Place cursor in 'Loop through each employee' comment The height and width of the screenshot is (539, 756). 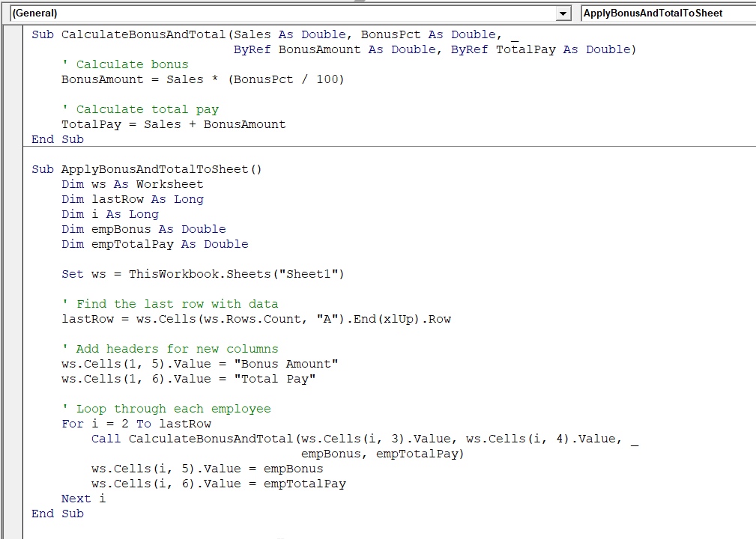[173, 409]
